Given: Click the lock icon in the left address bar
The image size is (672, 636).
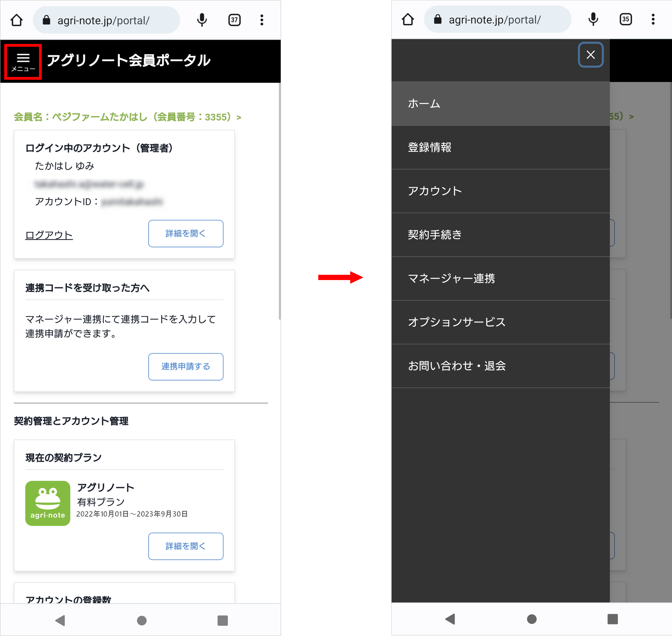Looking at the screenshot, I should click(x=46, y=20).
